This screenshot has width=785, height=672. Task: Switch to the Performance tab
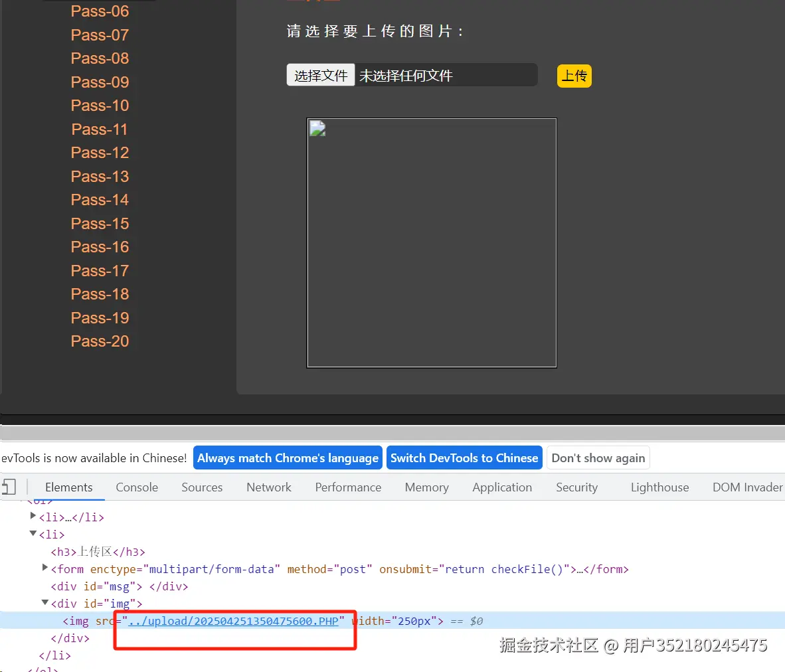348,487
